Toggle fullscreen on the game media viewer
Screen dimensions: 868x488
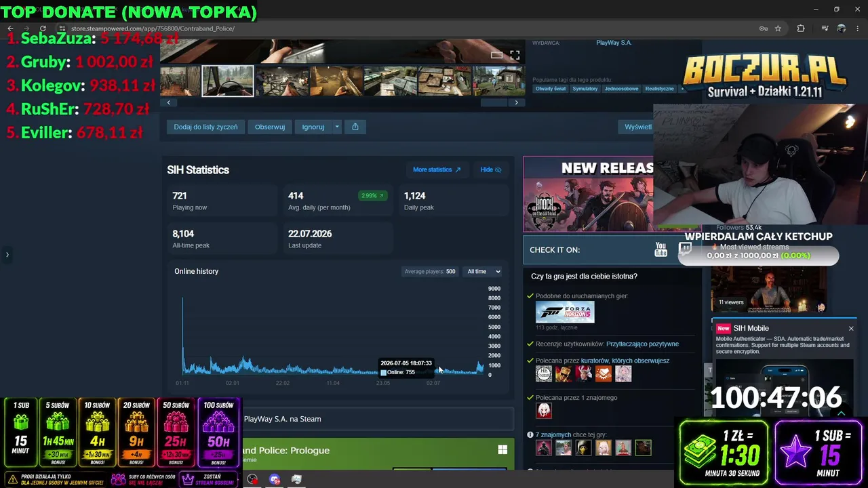pos(515,55)
